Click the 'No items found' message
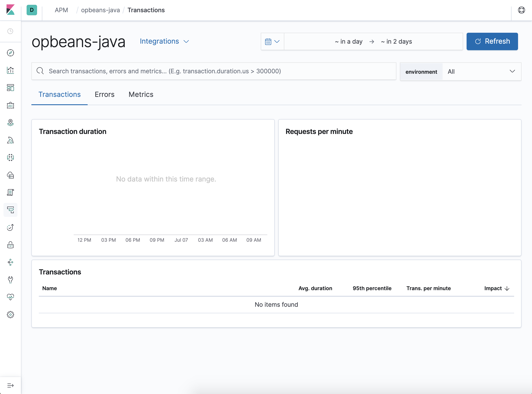Image resolution: width=532 pixels, height=394 pixels. tap(276, 305)
